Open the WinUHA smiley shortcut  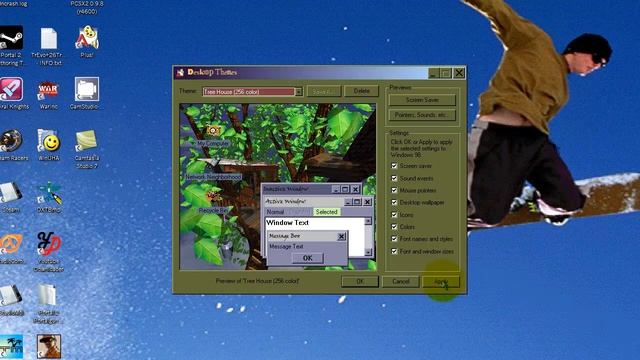[x=49, y=141]
